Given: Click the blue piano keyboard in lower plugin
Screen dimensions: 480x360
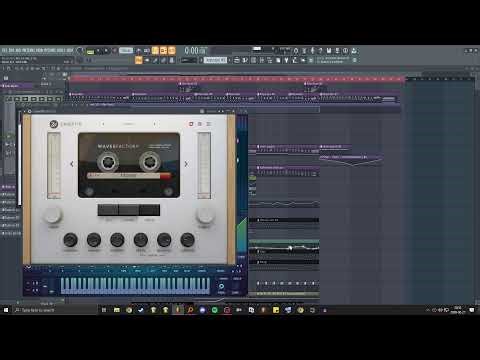Looking at the screenshot, I should pos(135,286).
